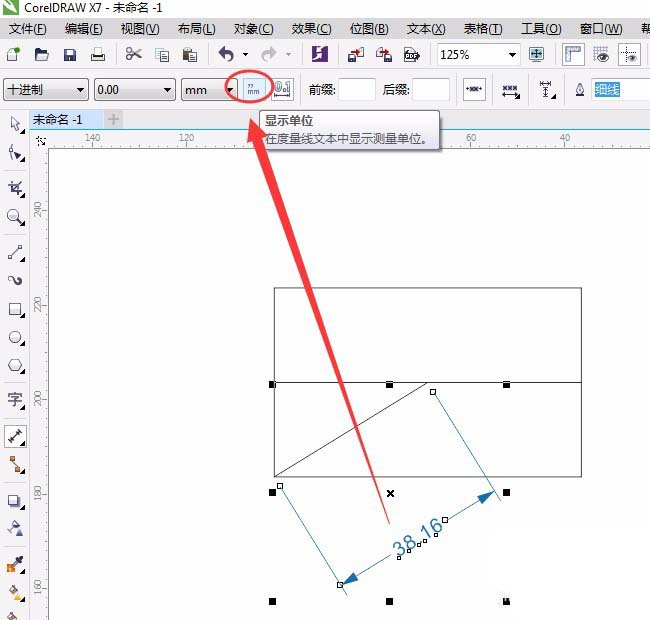Publish to PDF
This screenshot has width=650, height=620.
(x=412, y=54)
